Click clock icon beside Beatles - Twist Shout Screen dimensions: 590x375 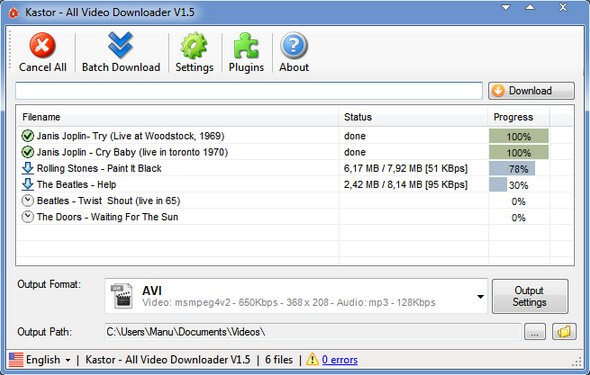point(27,200)
